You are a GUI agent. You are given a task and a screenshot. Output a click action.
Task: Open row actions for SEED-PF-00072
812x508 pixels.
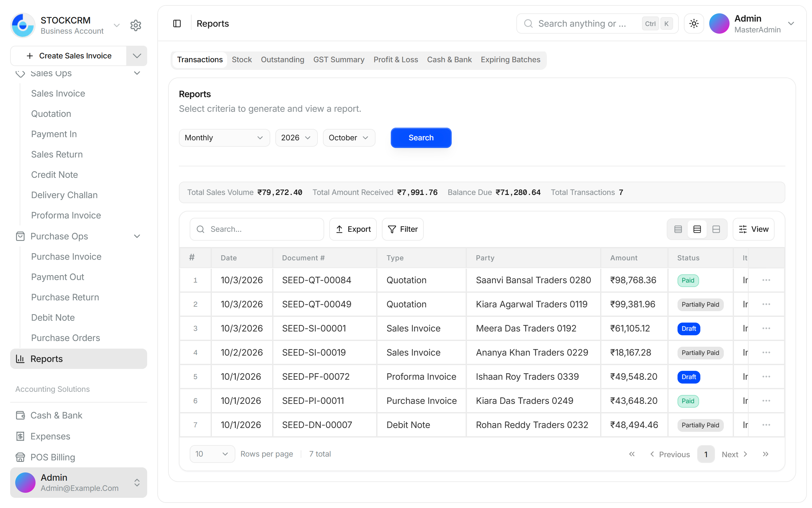click(766, 377)
